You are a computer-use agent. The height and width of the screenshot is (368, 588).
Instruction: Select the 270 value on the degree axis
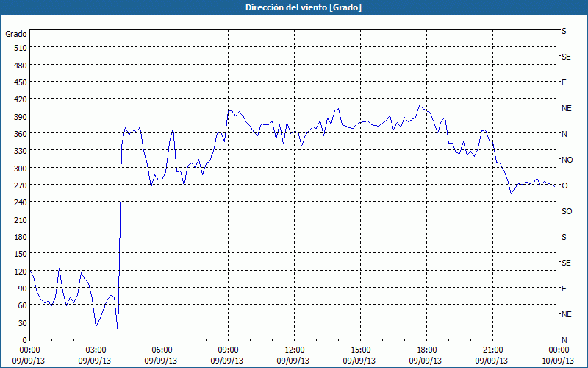coord(21,185)
